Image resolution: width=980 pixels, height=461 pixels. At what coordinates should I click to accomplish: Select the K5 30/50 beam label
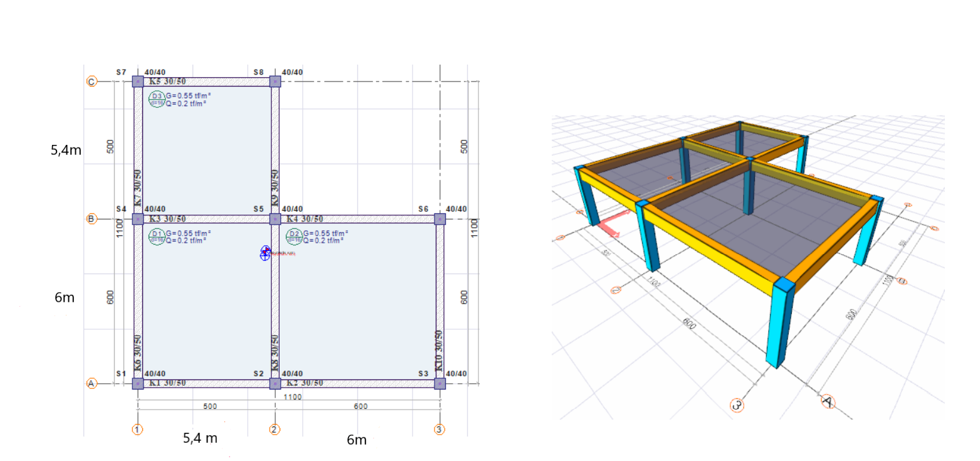[167, 81]
